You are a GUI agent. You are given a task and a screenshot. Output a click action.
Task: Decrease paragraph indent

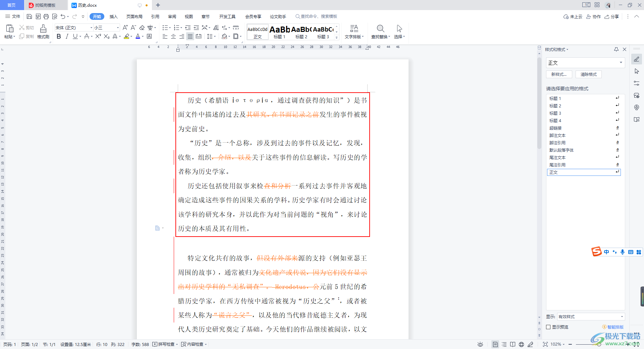[x=188, y=28]
